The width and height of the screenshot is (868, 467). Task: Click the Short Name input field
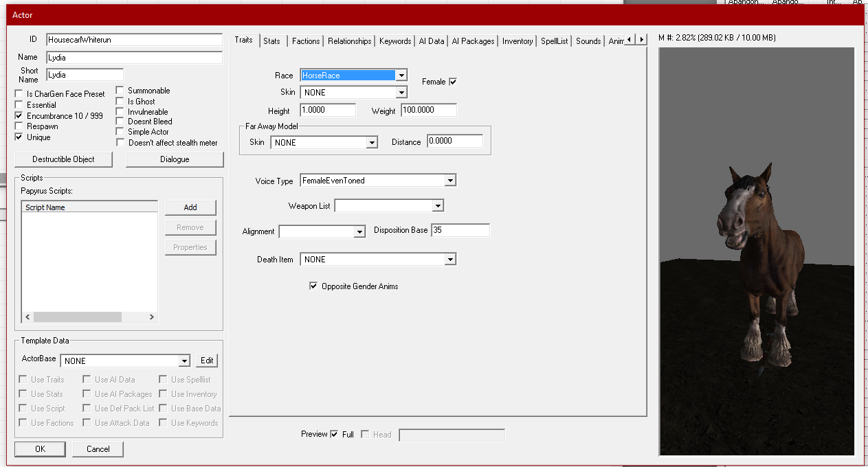85,74
